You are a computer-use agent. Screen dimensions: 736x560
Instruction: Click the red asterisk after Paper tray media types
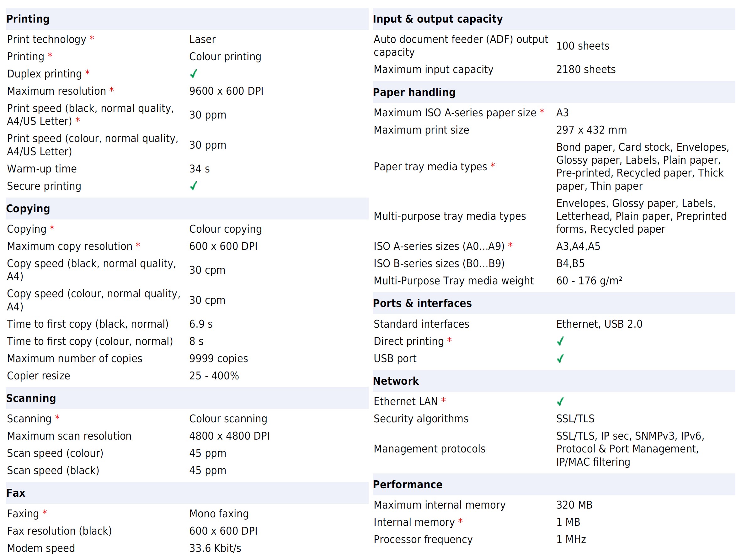(493, 166)
